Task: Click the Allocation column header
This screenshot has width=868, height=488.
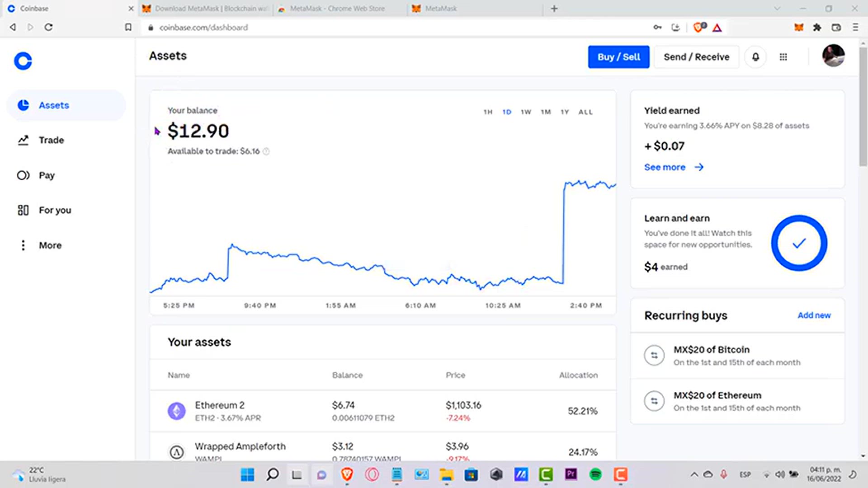Action: (x=578, y=375)
